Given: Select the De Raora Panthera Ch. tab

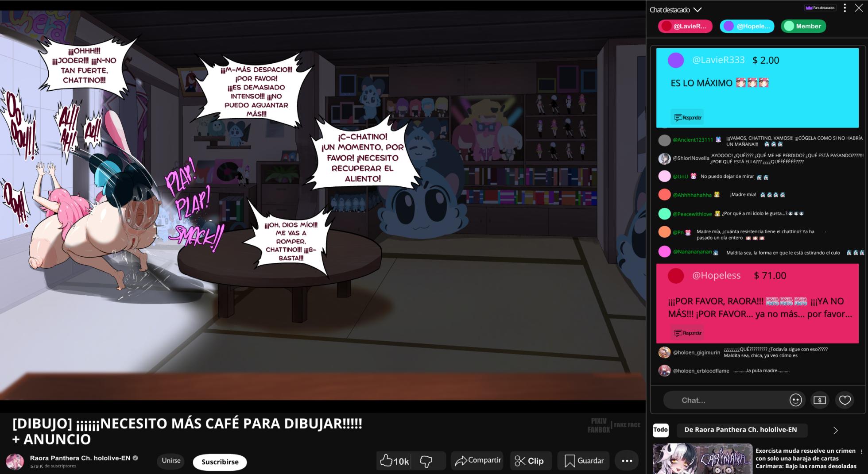Looking at the screenshot, I should click(x=740, y=430).
